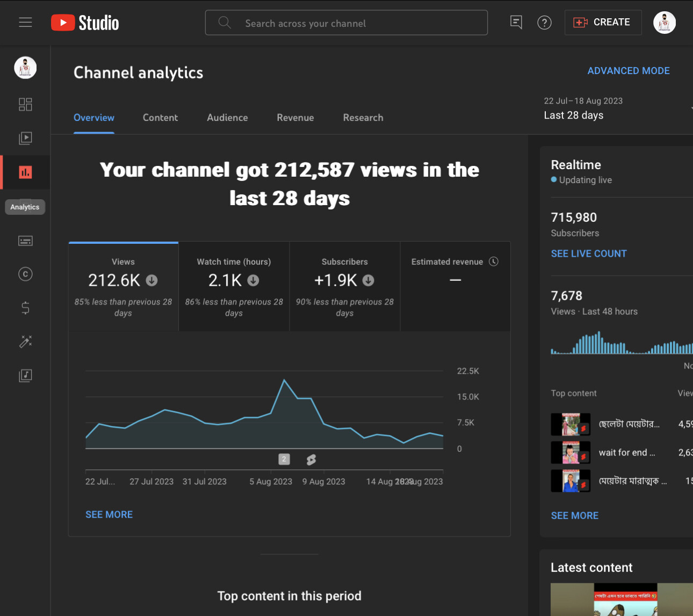693x616 pixels.
Task: Open the send feedback icon
Action: (x=516, y=23)
